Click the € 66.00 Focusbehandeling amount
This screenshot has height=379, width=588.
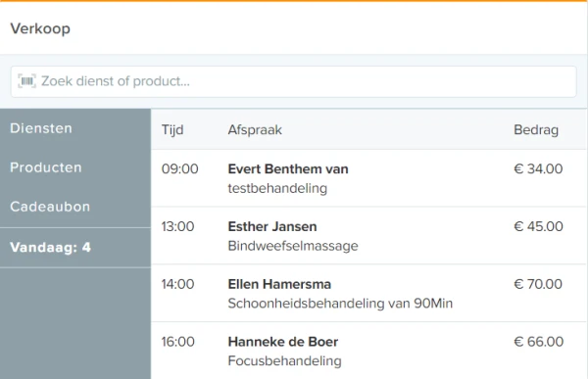click(538, 342)
